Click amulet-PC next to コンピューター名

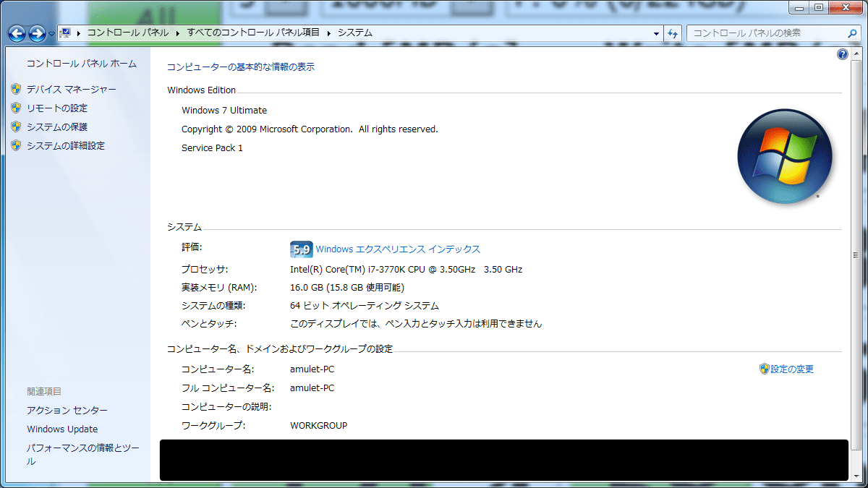(x=312, y=369)
